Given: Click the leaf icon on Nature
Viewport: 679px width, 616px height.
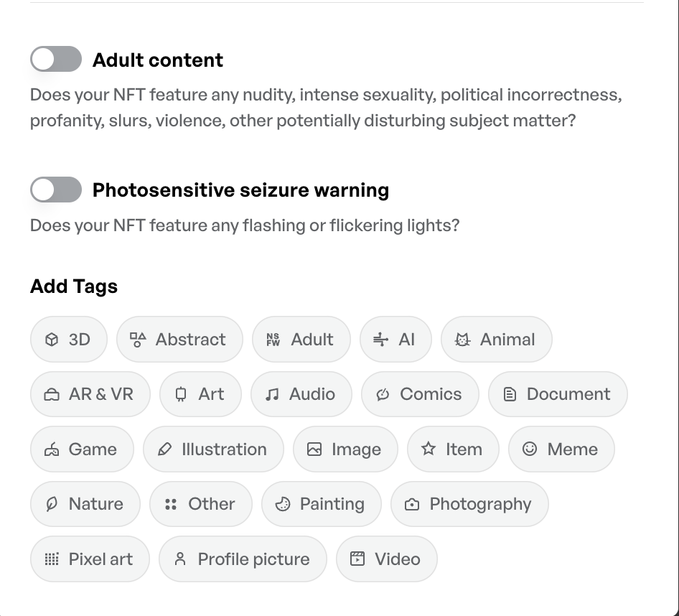Looking at the screenshot, I should click(52, 505).
